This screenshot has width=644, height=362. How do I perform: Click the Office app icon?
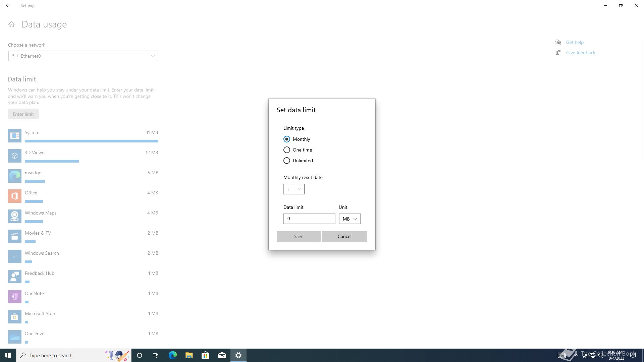pyautogui.click(x=15, y=196)
